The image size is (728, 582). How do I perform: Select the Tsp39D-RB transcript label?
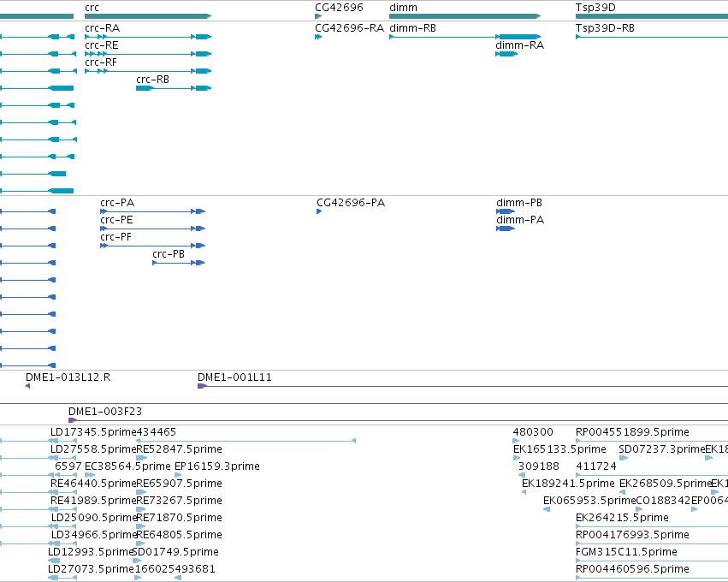click(x=605, y=28)
